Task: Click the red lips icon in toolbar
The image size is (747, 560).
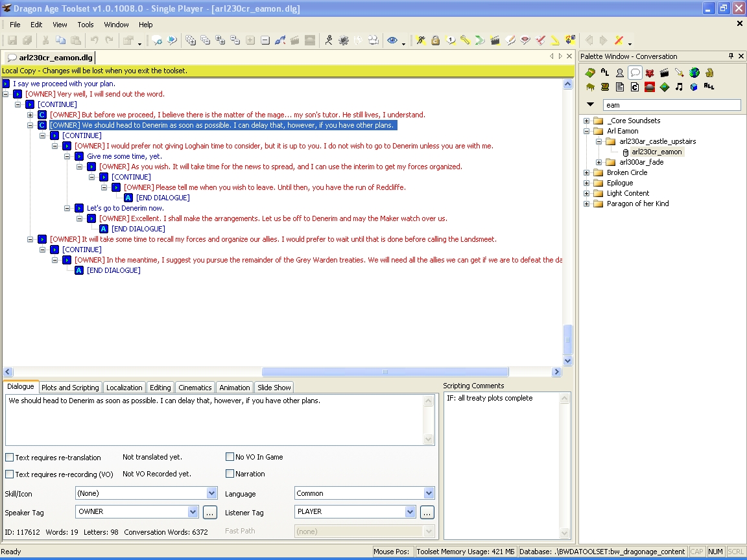Action: (525, 40)
